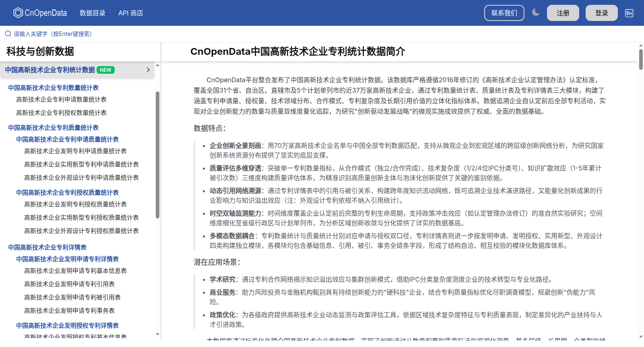
Task: Open 高新技术企业专利申请数量统计表
Action: click(x=61, y=100)
